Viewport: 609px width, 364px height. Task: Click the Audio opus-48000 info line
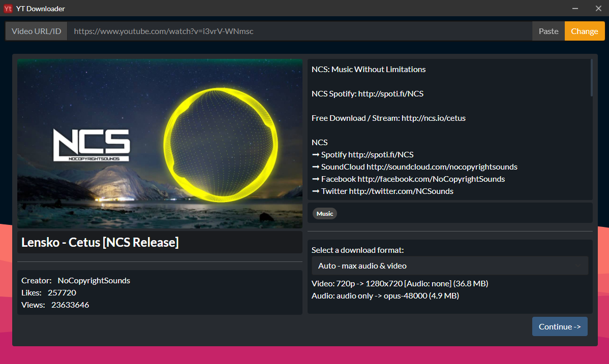(x=385, y=295)
